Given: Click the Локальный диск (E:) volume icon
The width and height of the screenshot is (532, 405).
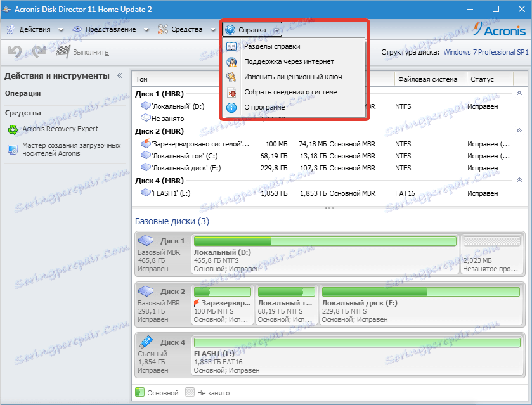Looking at the screenshot, I should (146, 167).
